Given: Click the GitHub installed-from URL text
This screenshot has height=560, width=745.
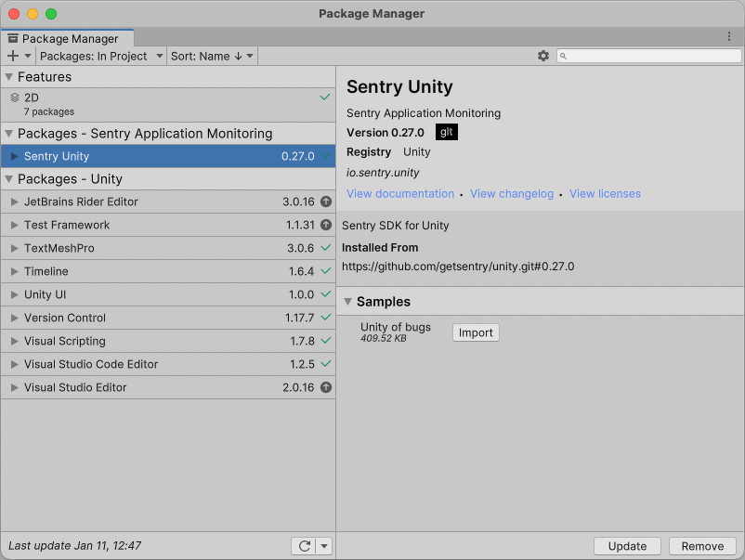Looking at the screenshot, I should click(x=458, y=267).
